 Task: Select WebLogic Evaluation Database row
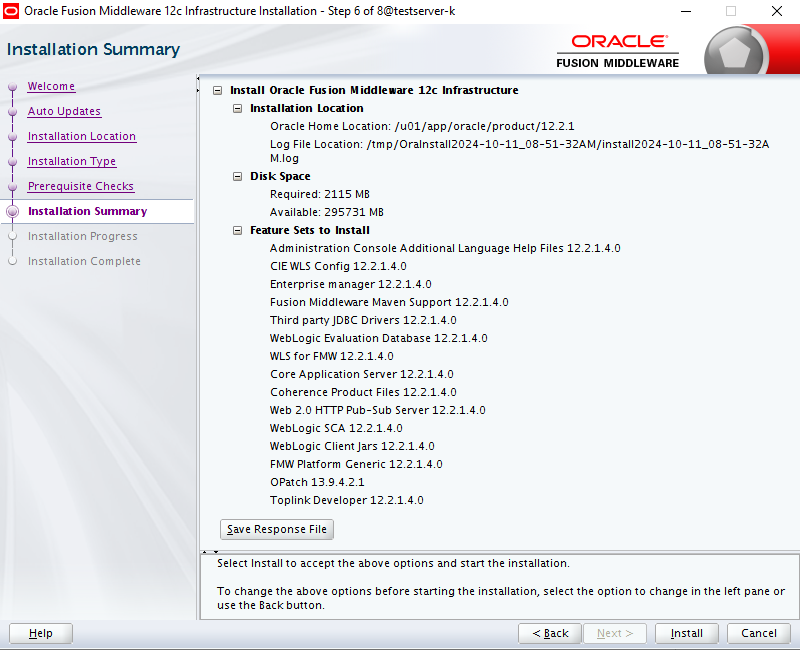pos(379,338)
